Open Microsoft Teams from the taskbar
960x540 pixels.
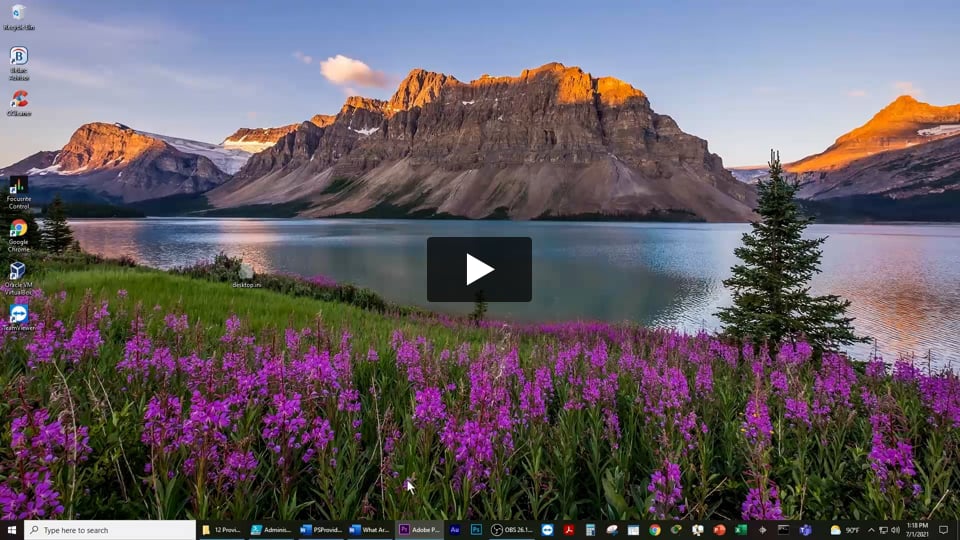(x=805, y=530)
